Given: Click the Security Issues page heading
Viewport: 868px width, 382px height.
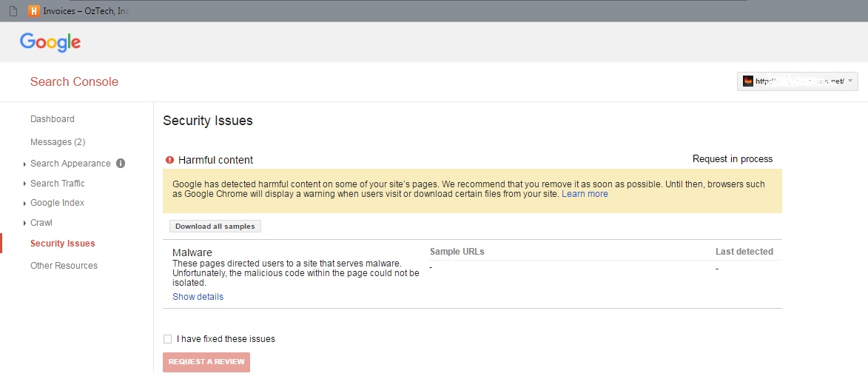Looking at the screenshot, I should (x=208, y=121).
